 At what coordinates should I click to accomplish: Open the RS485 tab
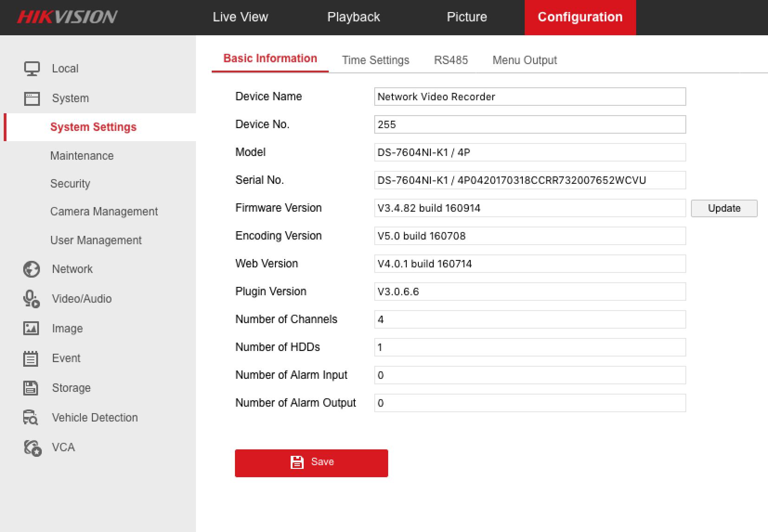point(450,60)
